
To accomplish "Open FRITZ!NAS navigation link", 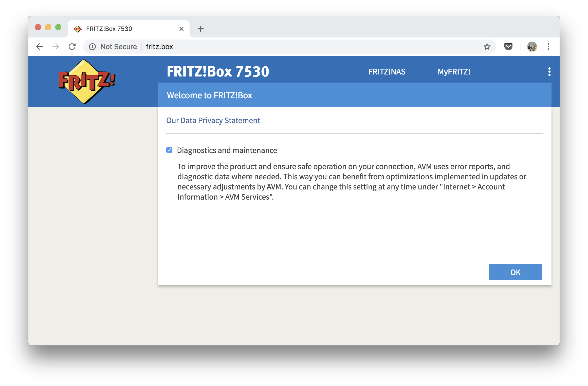I will [387, 71].
